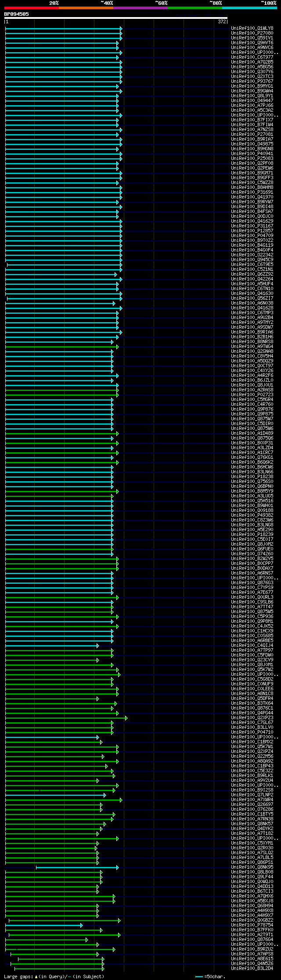Image resolution: width=281 pixels, height=980 pixels.
Task: Select the UniRef100_P27081 label
Action: [x=252, y=135]
